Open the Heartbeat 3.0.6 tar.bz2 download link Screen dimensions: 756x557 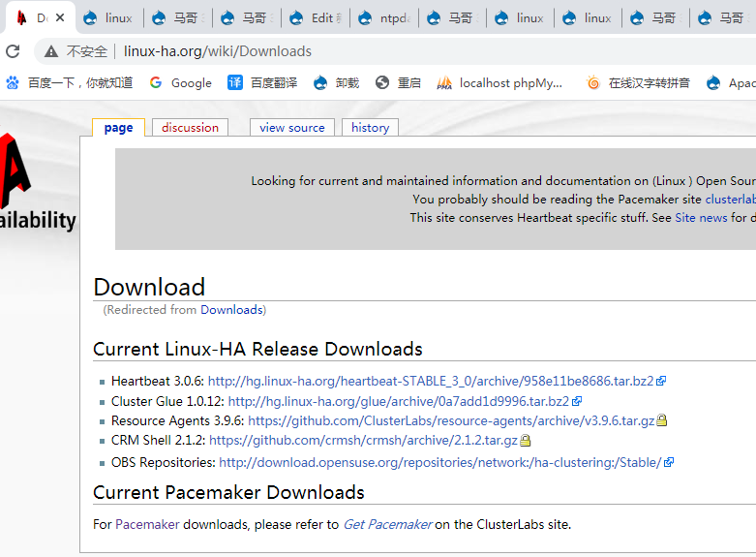coord(431,382)
